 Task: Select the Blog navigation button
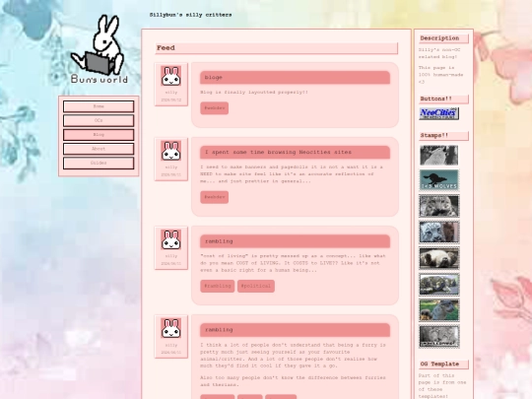99,135
